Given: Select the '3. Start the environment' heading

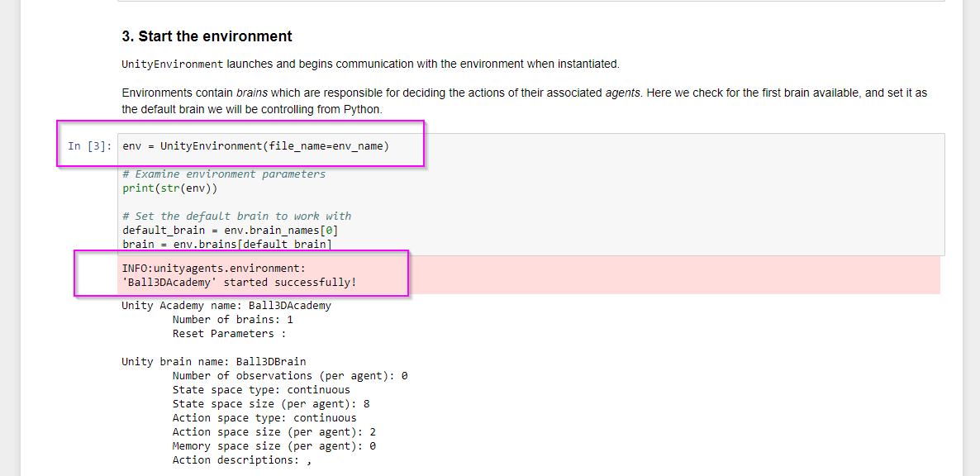Looking at the screenshot, I should click(x=207, y=36).
